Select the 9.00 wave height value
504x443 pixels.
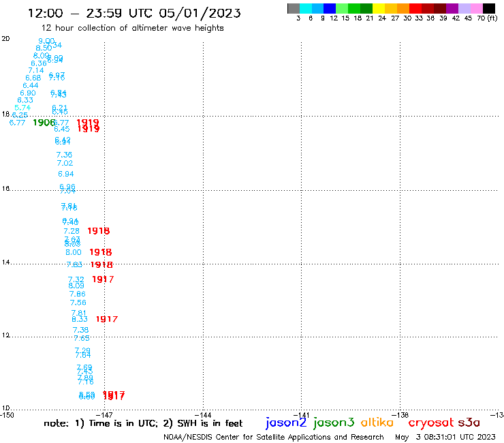point(46,41)
